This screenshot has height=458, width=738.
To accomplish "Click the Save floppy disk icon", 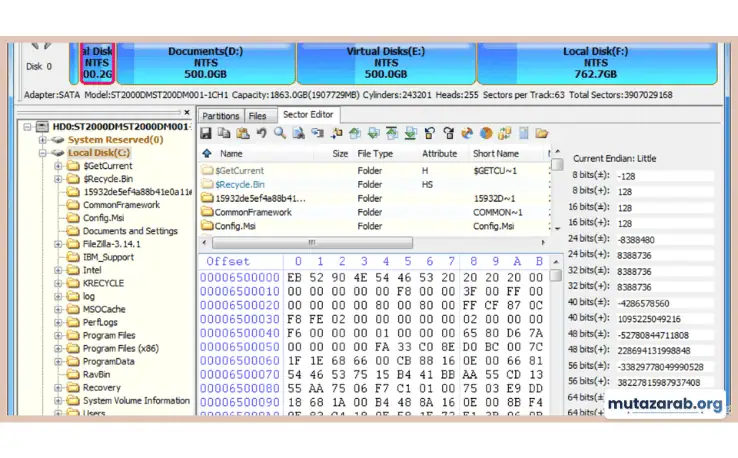I will click(206, 133).
